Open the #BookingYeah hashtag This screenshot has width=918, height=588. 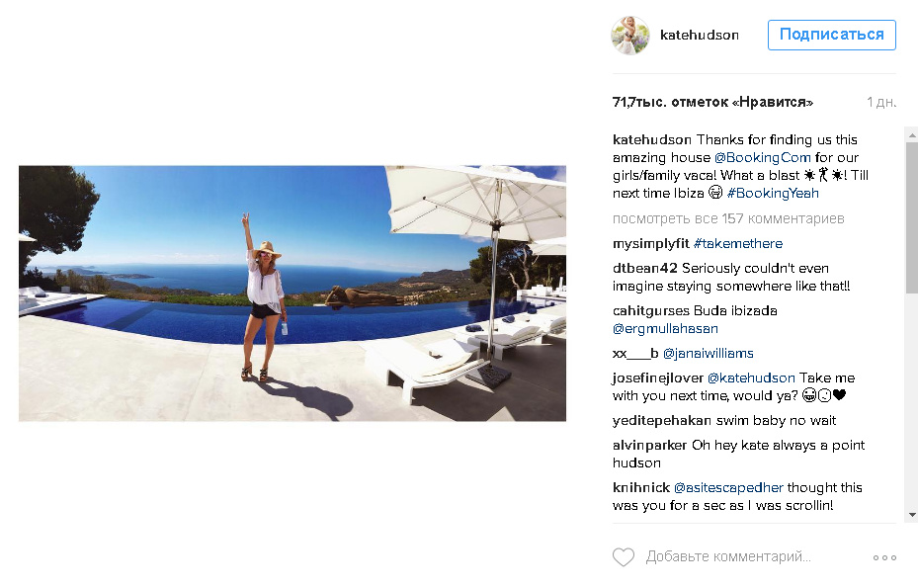tap(773, 193)
